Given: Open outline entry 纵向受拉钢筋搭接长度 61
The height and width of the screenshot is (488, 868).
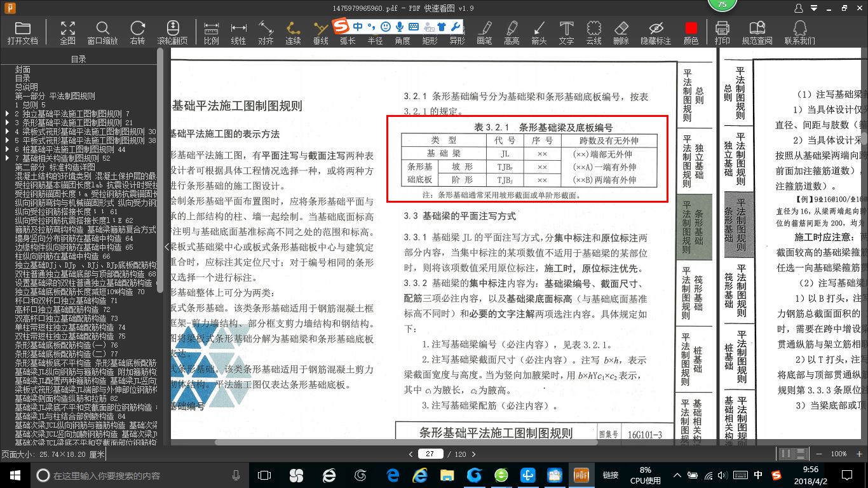Looking at the screenshot, I should point(66,212).
